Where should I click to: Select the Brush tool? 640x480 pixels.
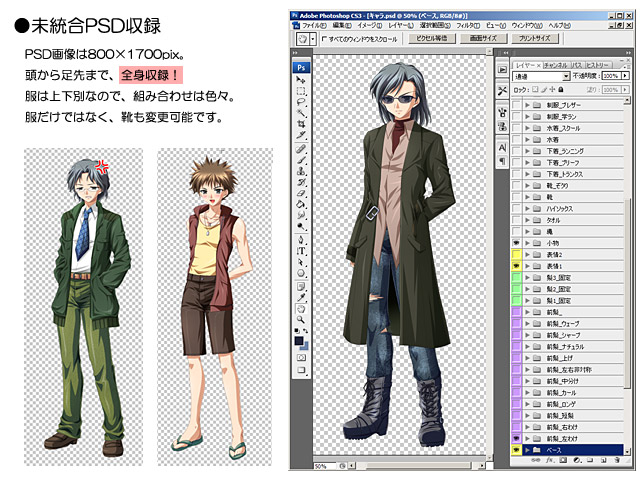coord(301,160)
